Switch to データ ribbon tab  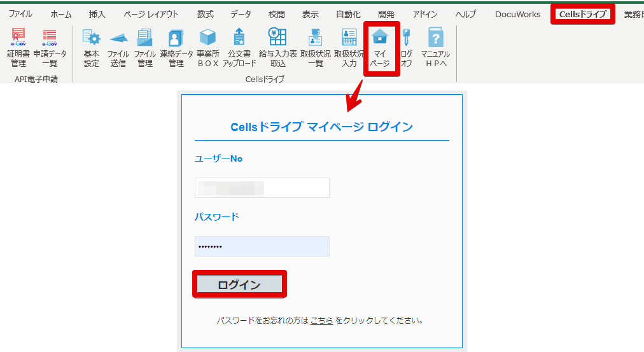[241, 14]
